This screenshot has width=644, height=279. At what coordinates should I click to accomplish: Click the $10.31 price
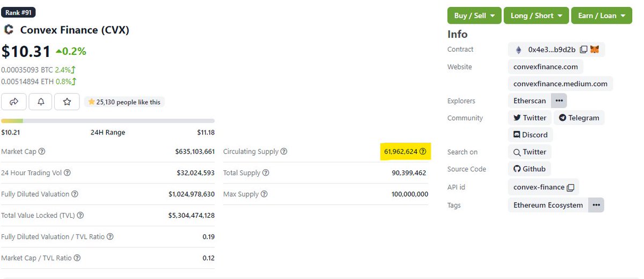coord(26,52)
